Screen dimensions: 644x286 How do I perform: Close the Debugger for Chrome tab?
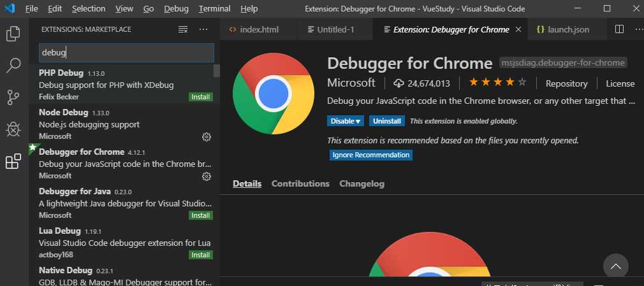[518, 29]
